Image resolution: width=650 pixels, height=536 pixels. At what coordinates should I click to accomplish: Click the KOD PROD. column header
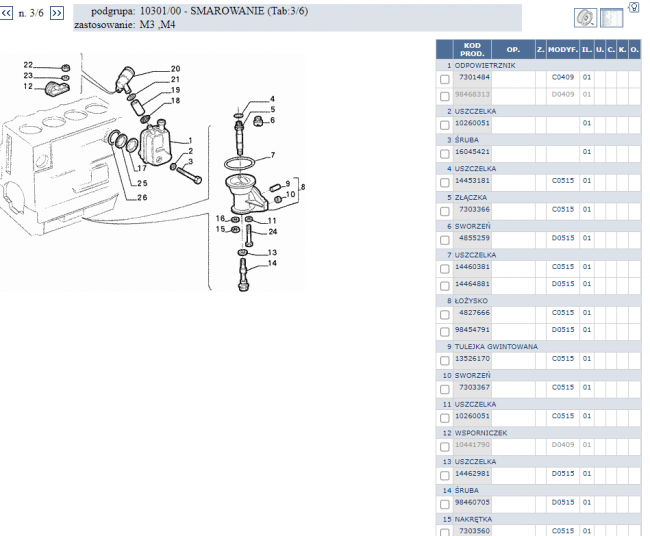point(473,48)
